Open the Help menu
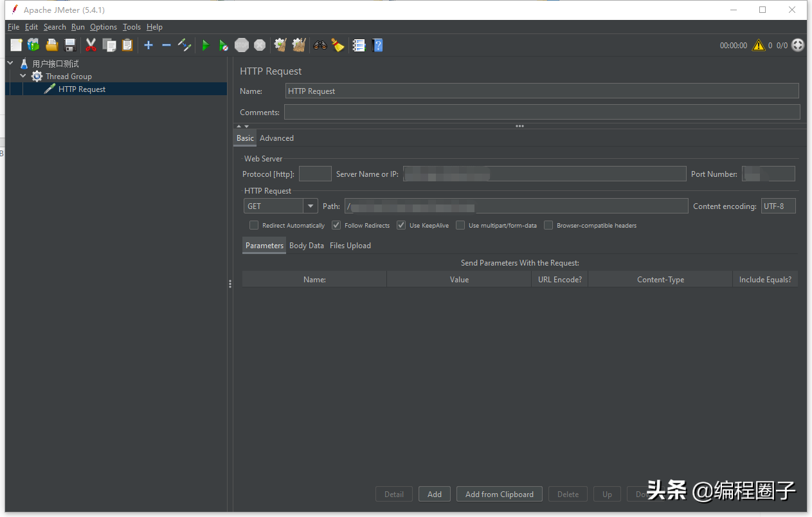 154,27
